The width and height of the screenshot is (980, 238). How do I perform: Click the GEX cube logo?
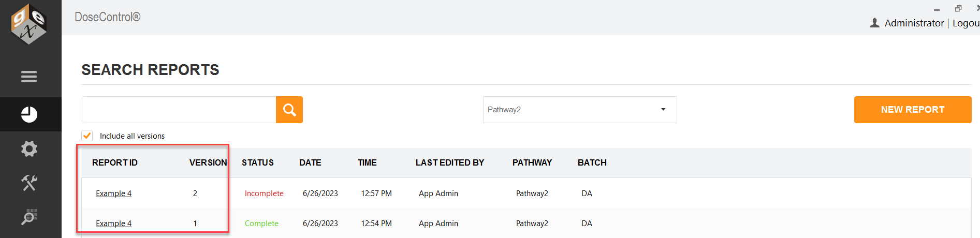point(30,24)
